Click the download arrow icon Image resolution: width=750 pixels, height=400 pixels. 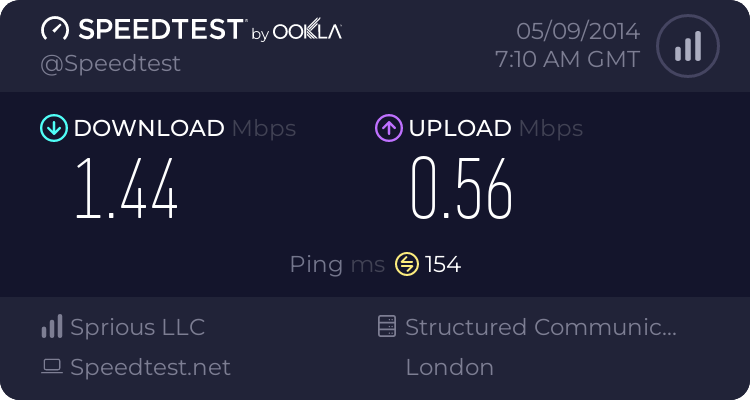53,128
